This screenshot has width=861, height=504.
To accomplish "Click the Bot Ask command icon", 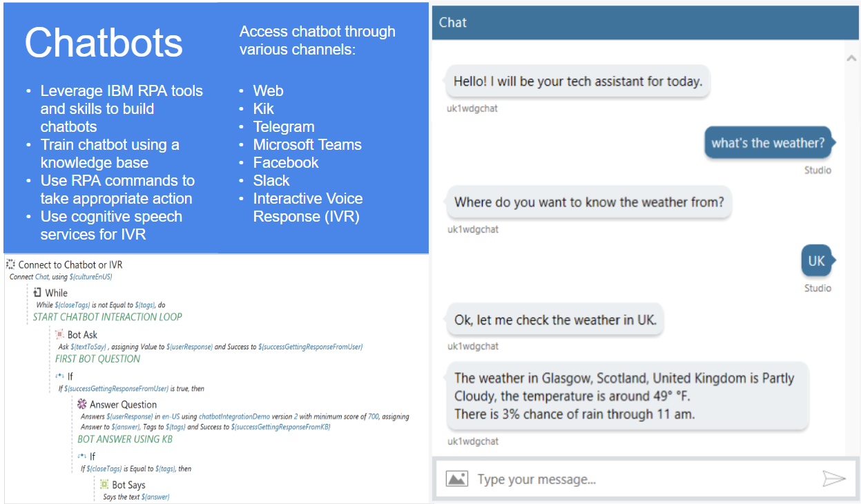I will 60,335.
